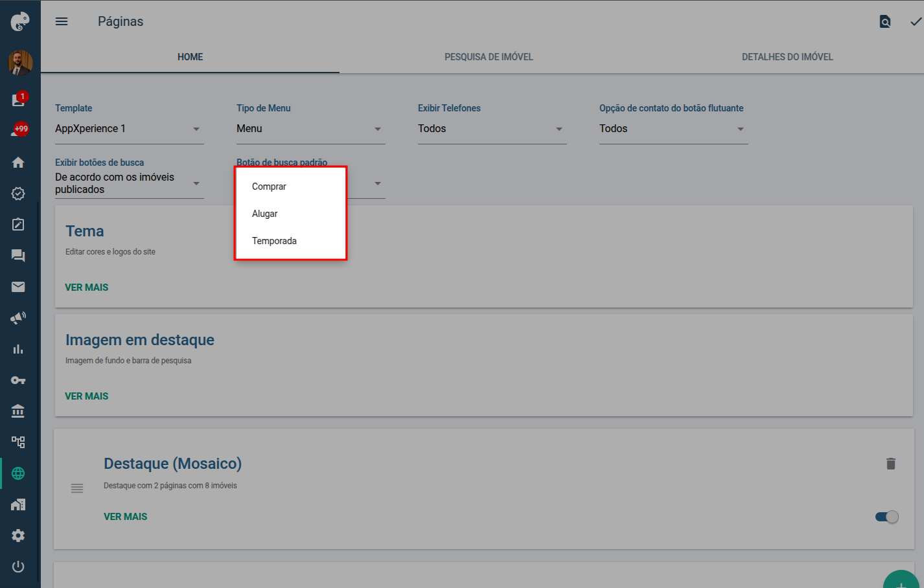924x588 pixels.
Task: Open the clipboard edit icon in sidebar
Action: click(18, 224)
